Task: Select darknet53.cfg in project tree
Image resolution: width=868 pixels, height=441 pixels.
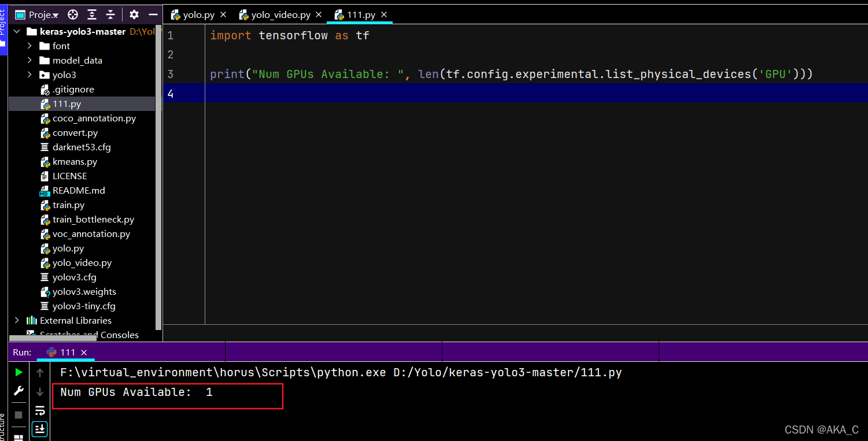Action: point(82,147)
